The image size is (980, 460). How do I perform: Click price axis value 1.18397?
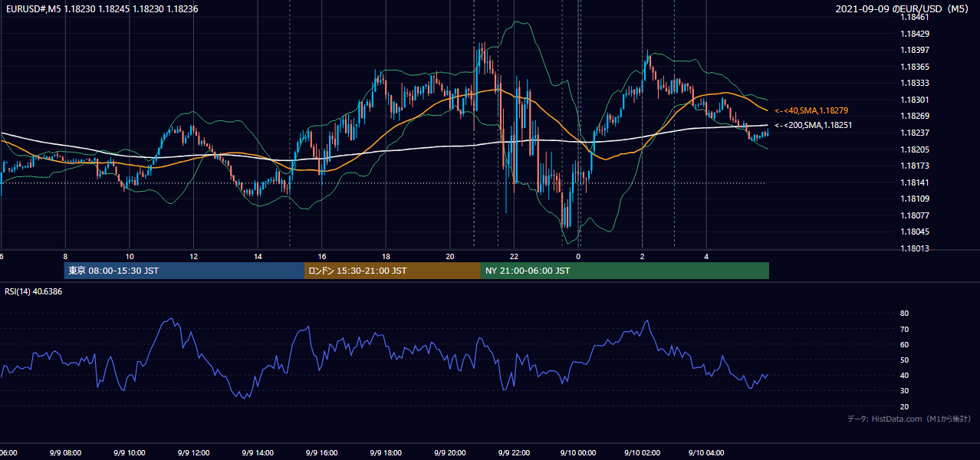[x=916, y=50]
